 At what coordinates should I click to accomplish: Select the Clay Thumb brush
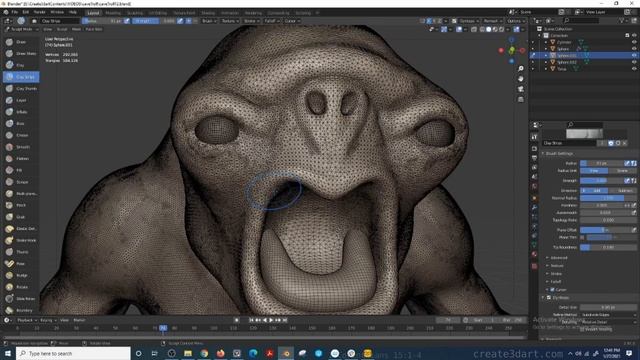(x=21, y=89)
